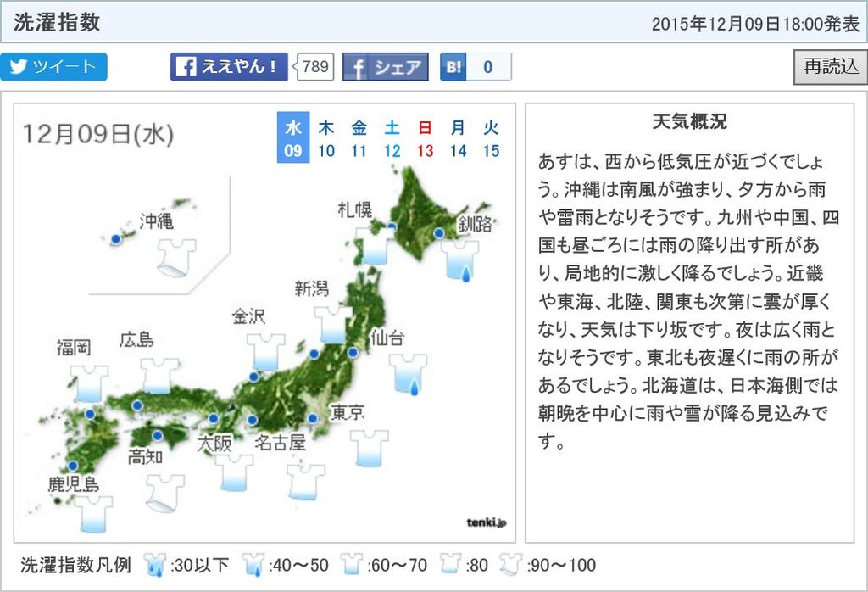Click the Niigata laundry shirt icon
Screen dimensions: 868x592
[x=332, y=323]
